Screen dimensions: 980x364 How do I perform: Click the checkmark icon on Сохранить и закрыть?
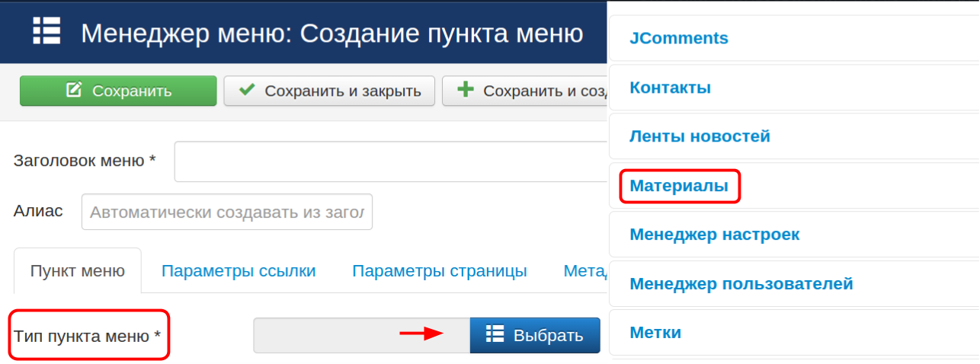[x=247, y=91]
